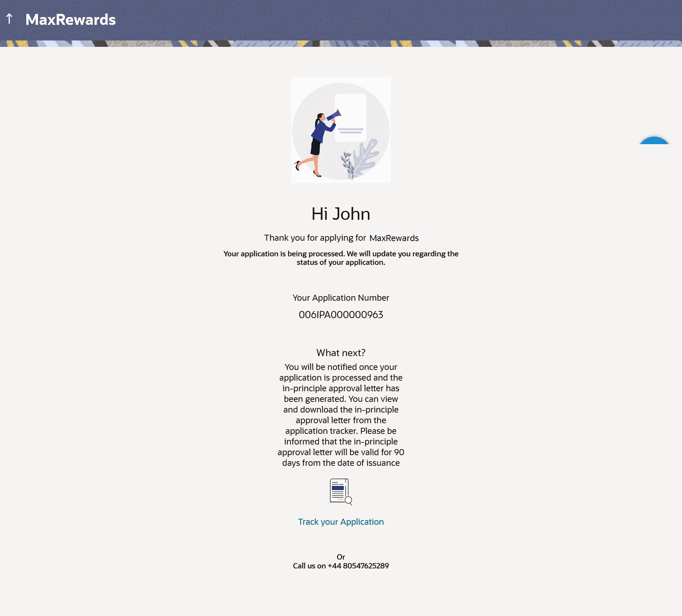The height and width of the screenshot is (616, 682).
Task: Click the Or separator text
Action: (x=341, y=557)
